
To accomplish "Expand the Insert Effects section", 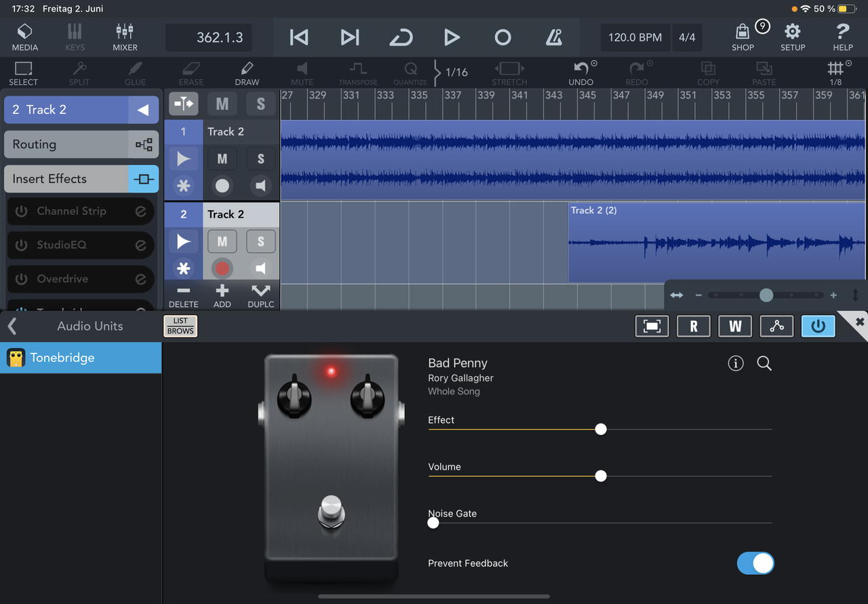I will [81, 179].
